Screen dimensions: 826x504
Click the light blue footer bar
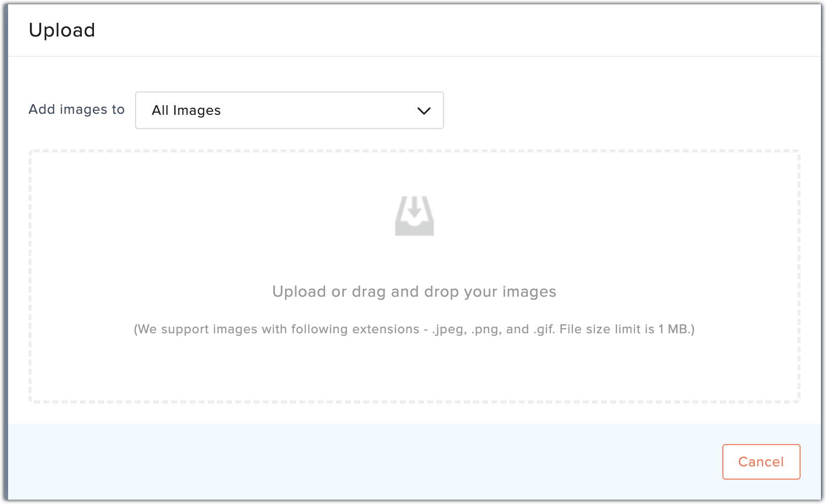click(x=356, y=461)
